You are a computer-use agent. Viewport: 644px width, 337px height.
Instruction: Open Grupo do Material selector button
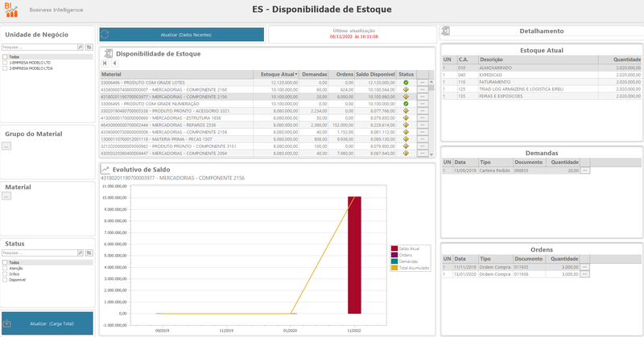point(6,146)
